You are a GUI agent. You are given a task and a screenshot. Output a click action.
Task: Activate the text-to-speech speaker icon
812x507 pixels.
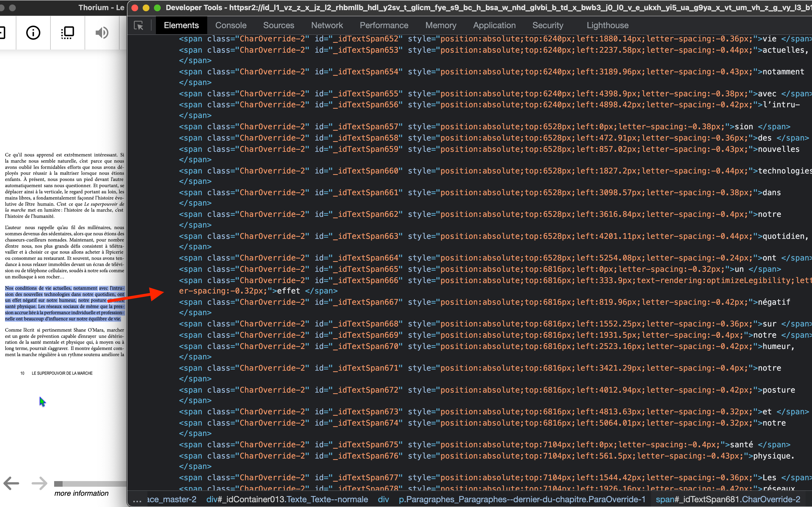tap(102, 32)
